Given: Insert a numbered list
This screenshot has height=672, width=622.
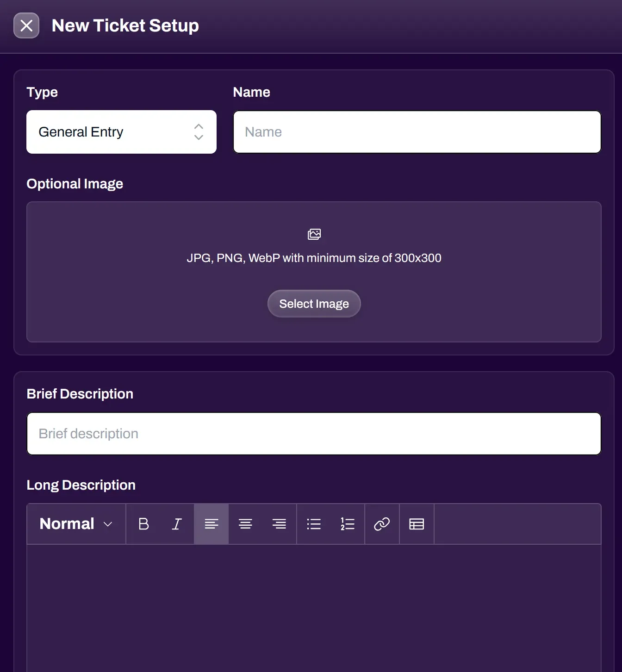Looking at the screenshot, I should 348,524.
